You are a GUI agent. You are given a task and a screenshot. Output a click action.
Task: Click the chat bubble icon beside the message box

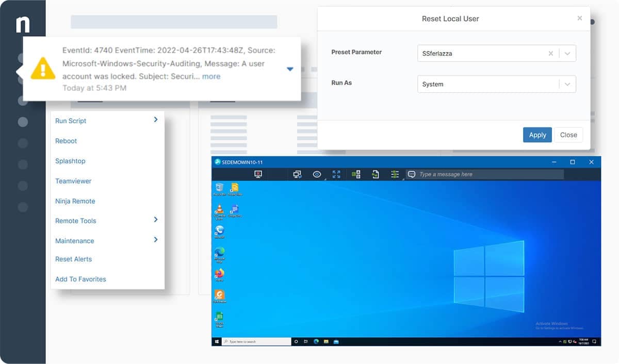click(x=411, y=174)
